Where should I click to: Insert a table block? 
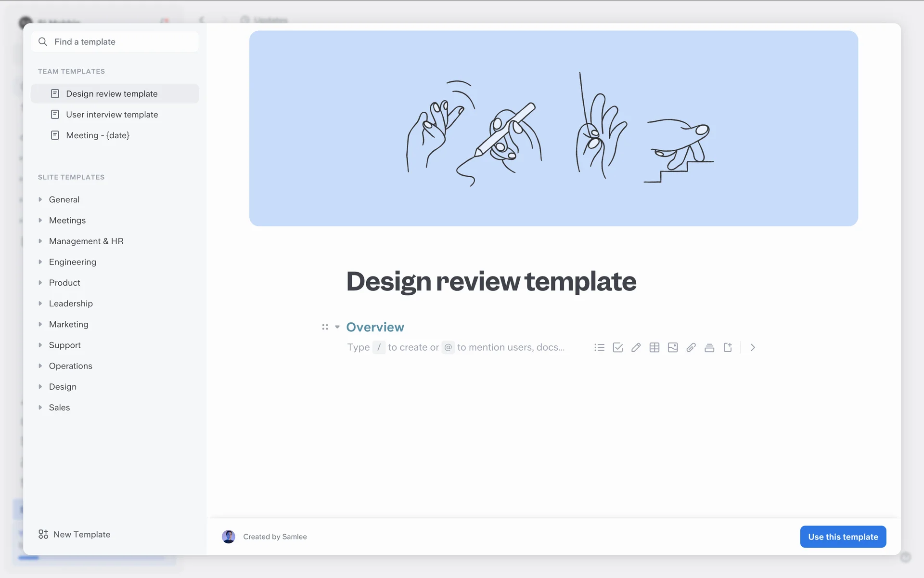(x=654, y=347)
